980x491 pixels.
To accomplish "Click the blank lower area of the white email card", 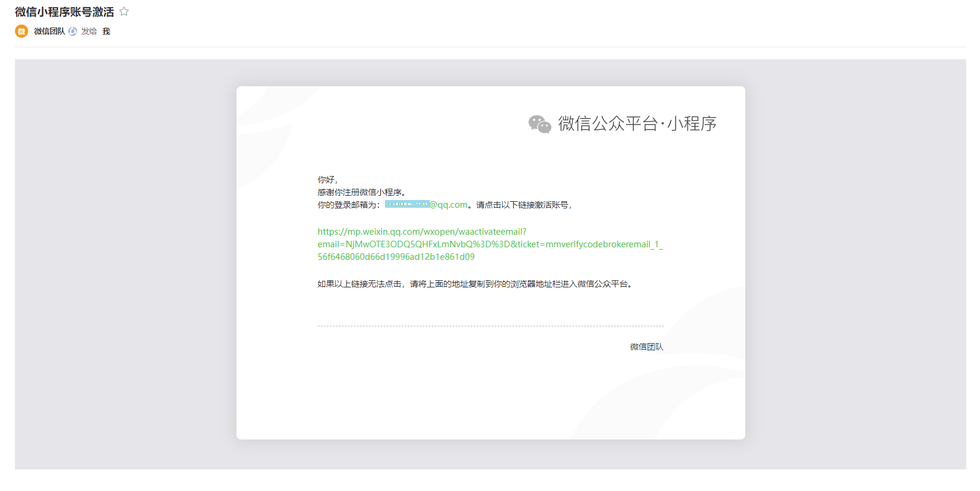I will [419, 395].
